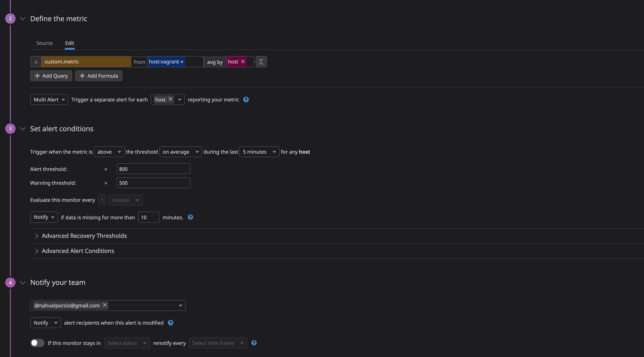Image resolution: width=644 pixels, height=357 pixels.
Task: Click the query letter a label
Action: click(x=36, y=62)
